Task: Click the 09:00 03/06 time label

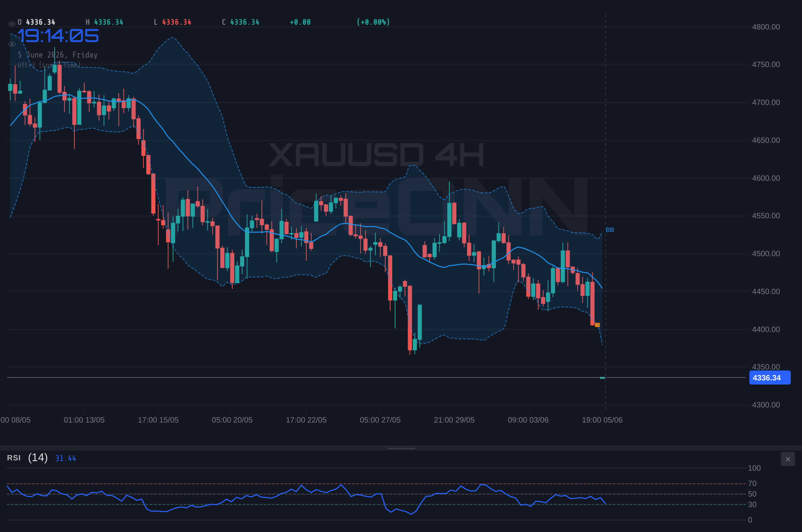Action: 528,420
